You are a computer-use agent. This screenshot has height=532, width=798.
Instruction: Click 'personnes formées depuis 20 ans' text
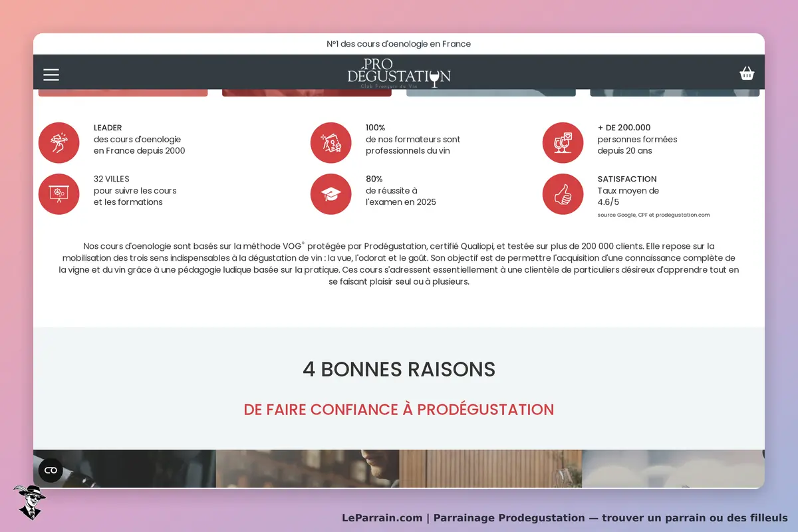click(637, 145)
